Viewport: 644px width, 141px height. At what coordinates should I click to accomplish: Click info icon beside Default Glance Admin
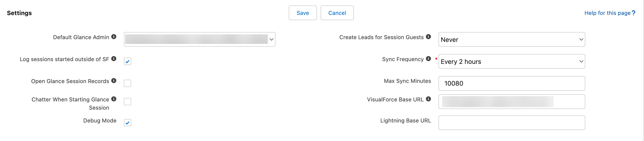(114, 37)
